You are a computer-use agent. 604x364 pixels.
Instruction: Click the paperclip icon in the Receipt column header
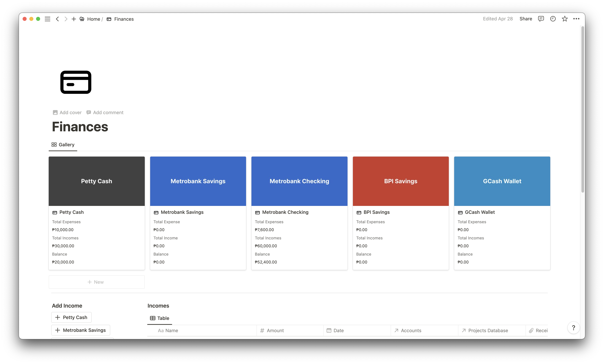coord(531,330)
